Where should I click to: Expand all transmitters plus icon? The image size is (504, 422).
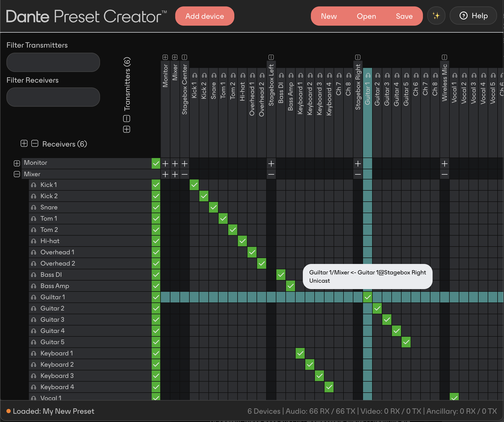127,129
